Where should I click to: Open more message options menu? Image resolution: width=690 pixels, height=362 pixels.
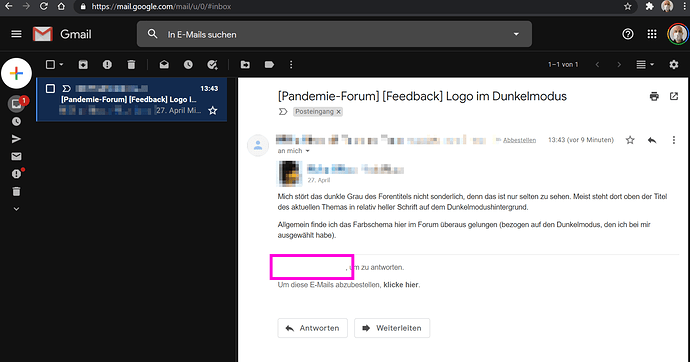[674, 140]
